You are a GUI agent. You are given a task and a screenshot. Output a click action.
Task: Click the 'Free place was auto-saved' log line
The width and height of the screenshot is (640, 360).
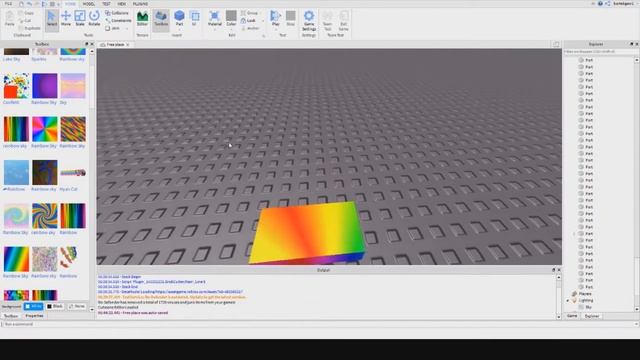[x=133, y=313]
